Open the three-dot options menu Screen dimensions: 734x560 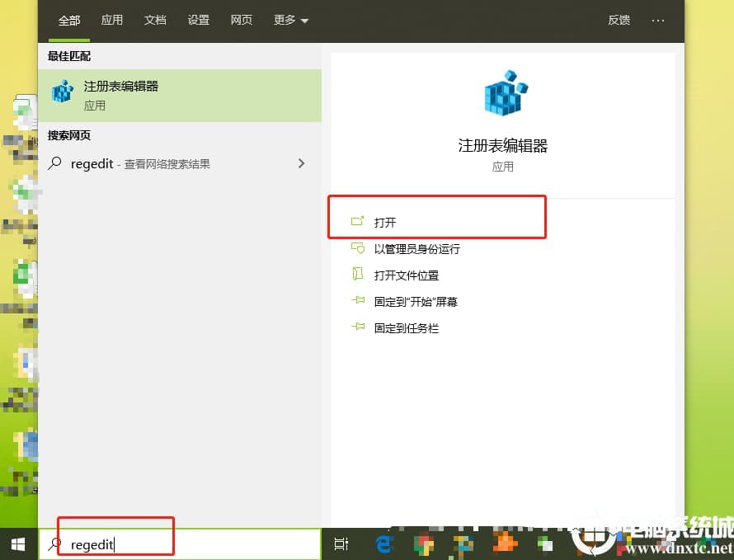657,21
